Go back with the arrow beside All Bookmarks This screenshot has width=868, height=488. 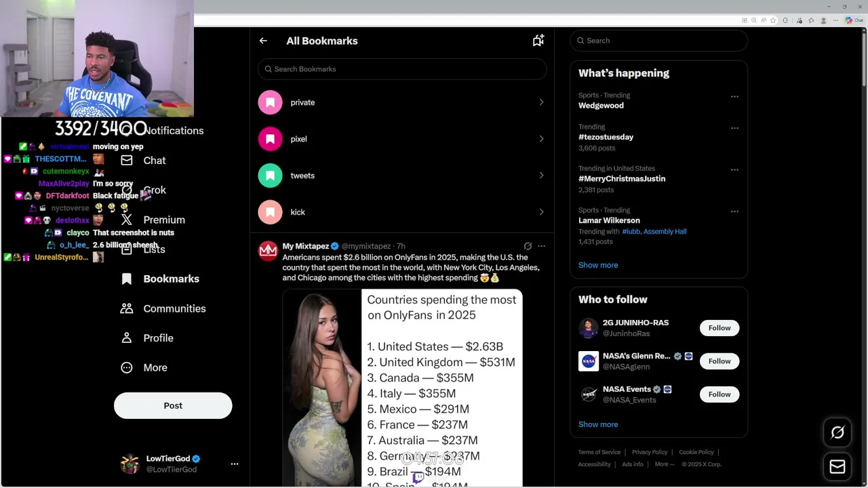tap(263, 41)
